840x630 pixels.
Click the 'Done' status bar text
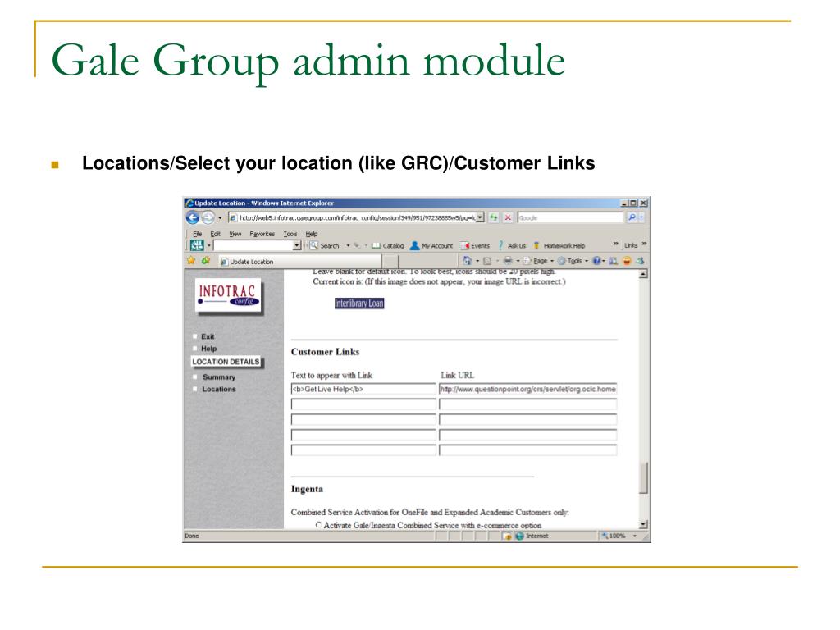[191, 536]
